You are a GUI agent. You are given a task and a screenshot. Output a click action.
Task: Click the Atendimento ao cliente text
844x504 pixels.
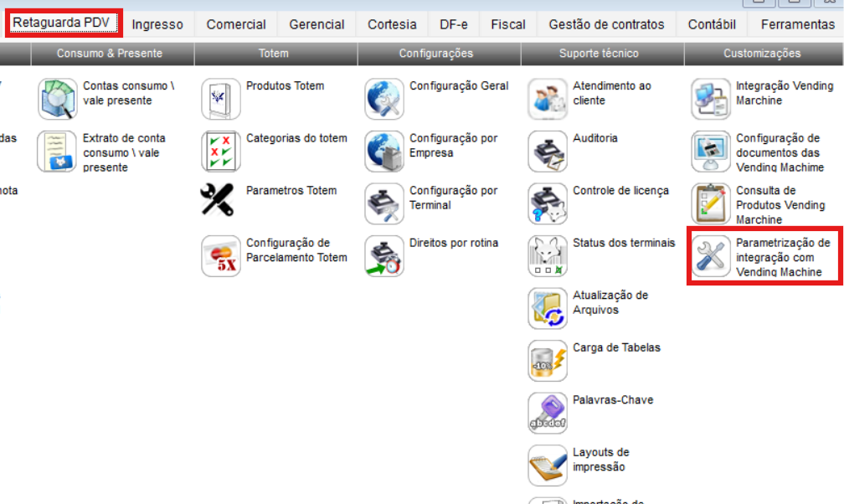tap(612, 93)
